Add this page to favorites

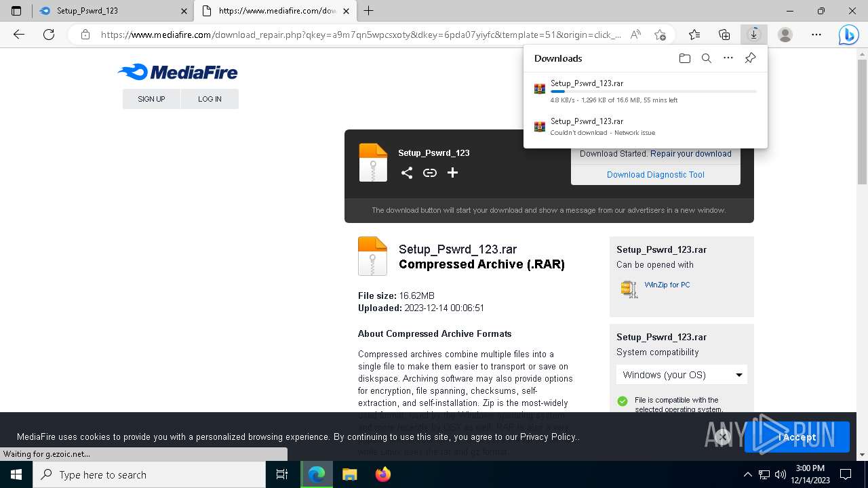660,35
